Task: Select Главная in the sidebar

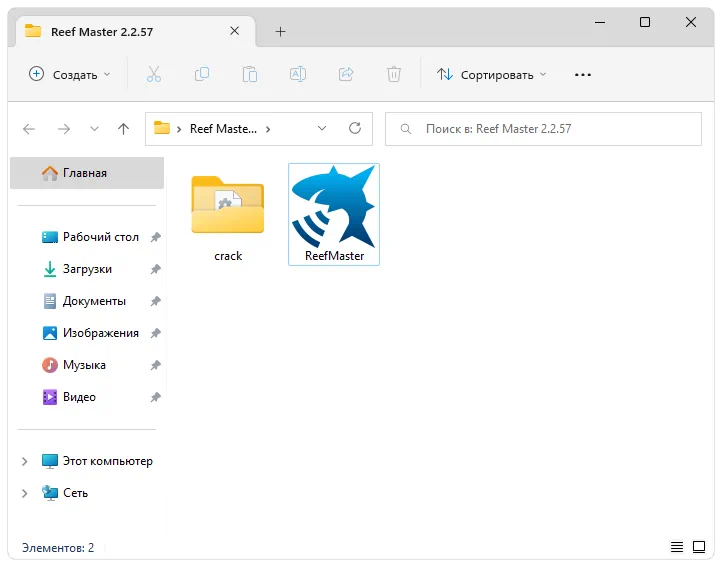Action: [87, 173]
